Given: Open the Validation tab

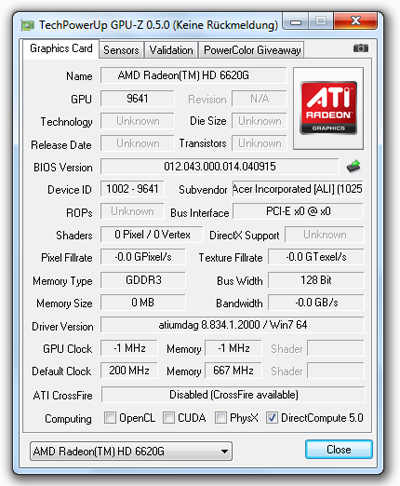Looking at the screenshot, I should [x=171, y=50].
